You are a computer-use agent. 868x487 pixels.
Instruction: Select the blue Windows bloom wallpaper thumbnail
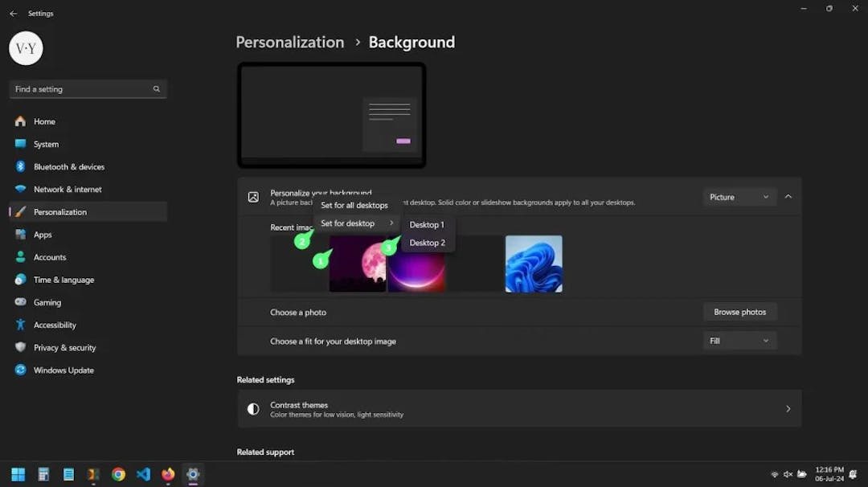(534, 264)
